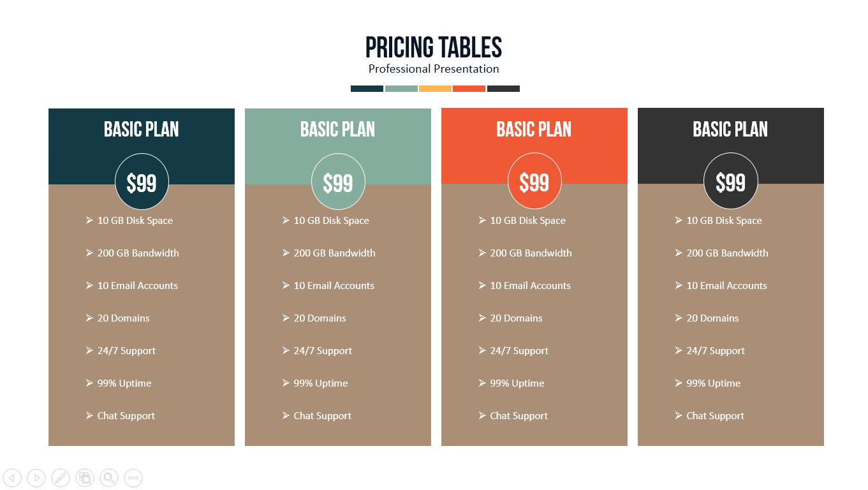The image size is (868, 490).
Task: Click Basic Plan header in the orange column
Action: [x=534, y=130]
